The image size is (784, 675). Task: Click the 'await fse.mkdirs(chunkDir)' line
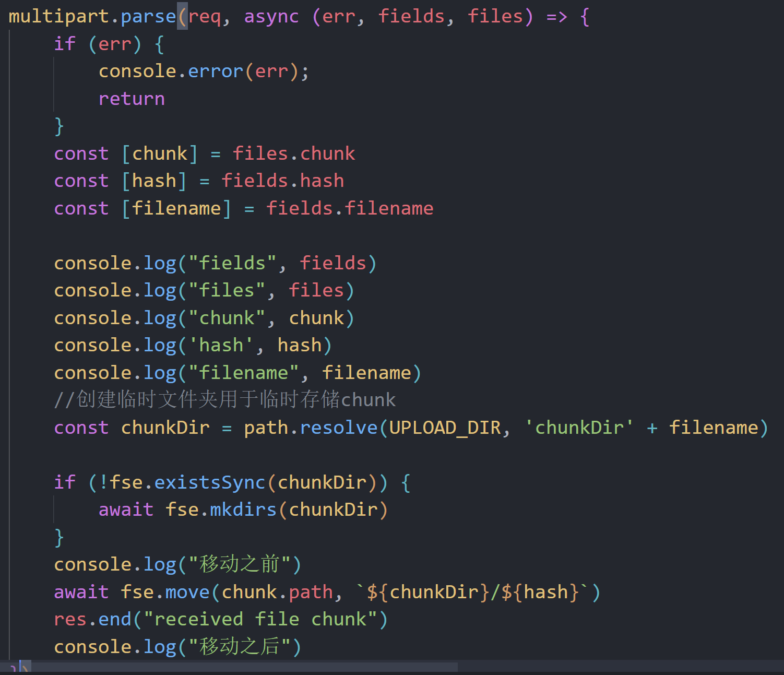243,510
